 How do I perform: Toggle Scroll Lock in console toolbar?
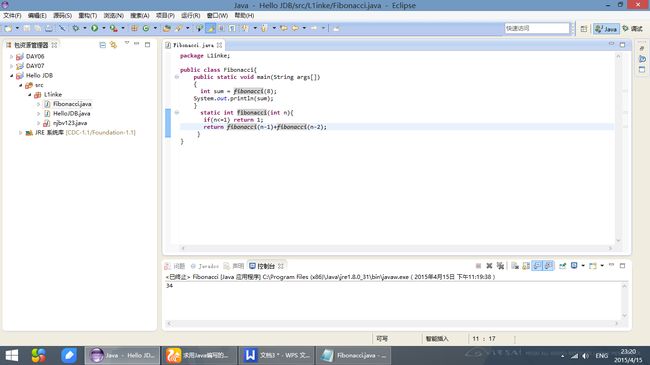click(526, 266)
